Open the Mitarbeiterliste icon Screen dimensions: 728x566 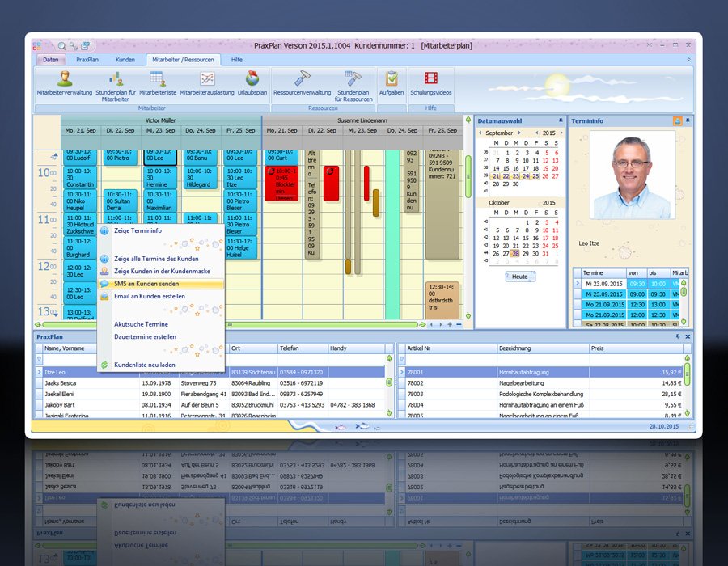point(158,83)
